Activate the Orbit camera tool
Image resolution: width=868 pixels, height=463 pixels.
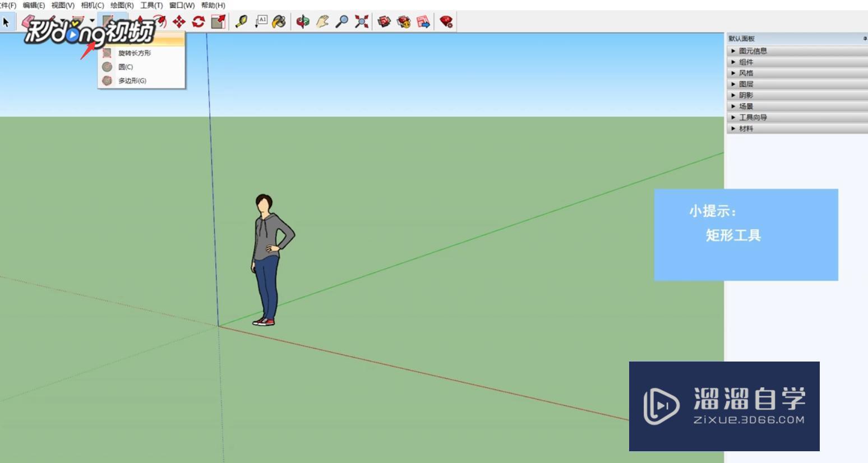tap(303, 22)
